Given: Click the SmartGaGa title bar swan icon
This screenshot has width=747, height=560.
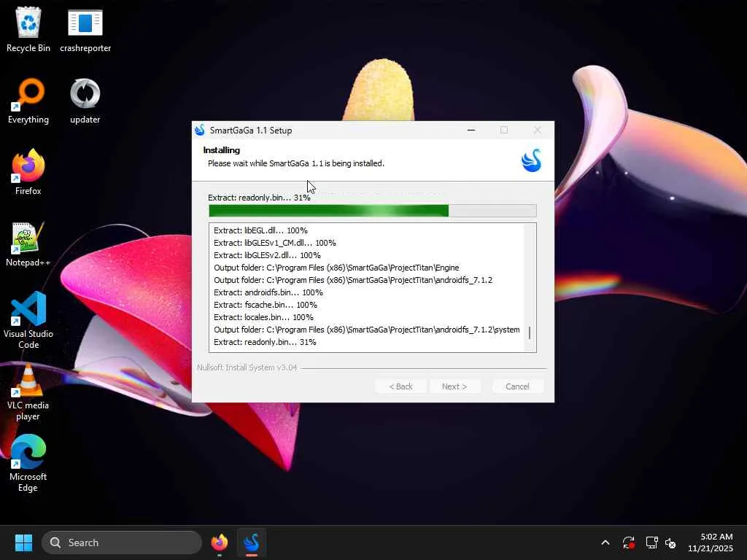Looking at the screenshot, I should point(200,130).
